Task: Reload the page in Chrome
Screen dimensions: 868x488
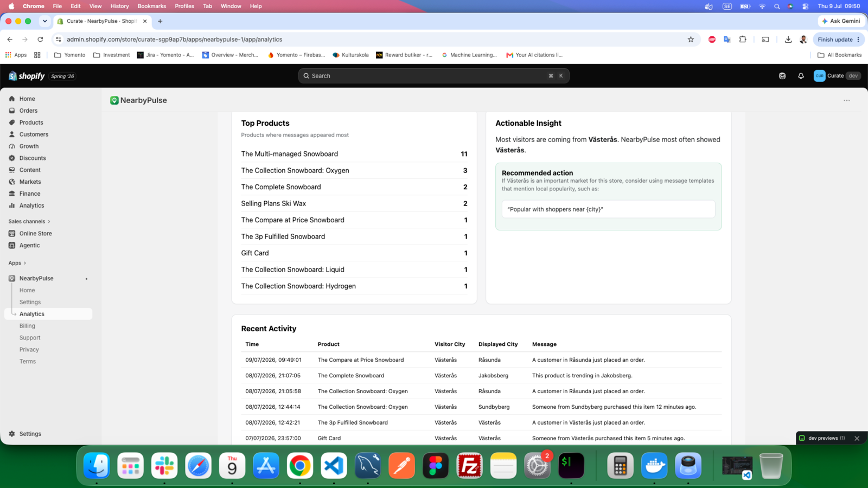Action: tap(40, 40)
